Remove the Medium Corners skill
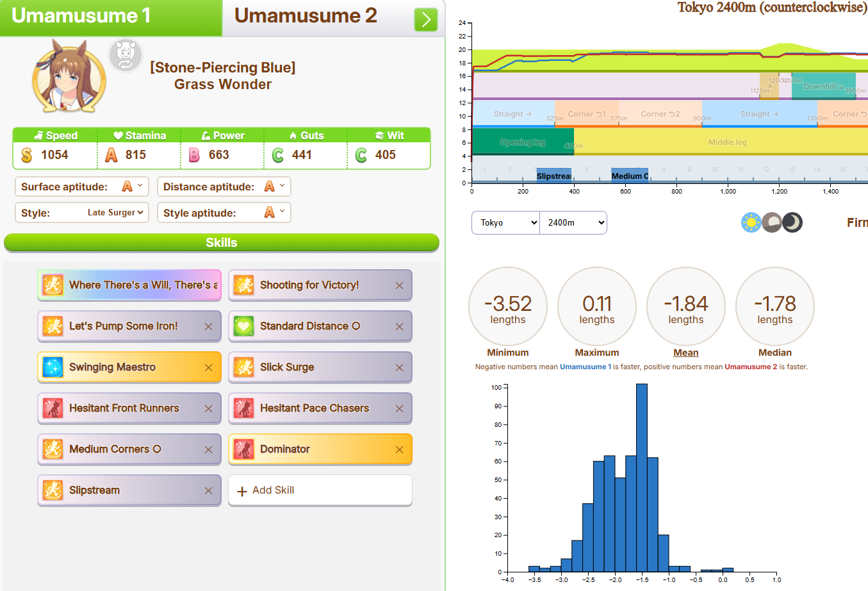 tap(209, 449)
